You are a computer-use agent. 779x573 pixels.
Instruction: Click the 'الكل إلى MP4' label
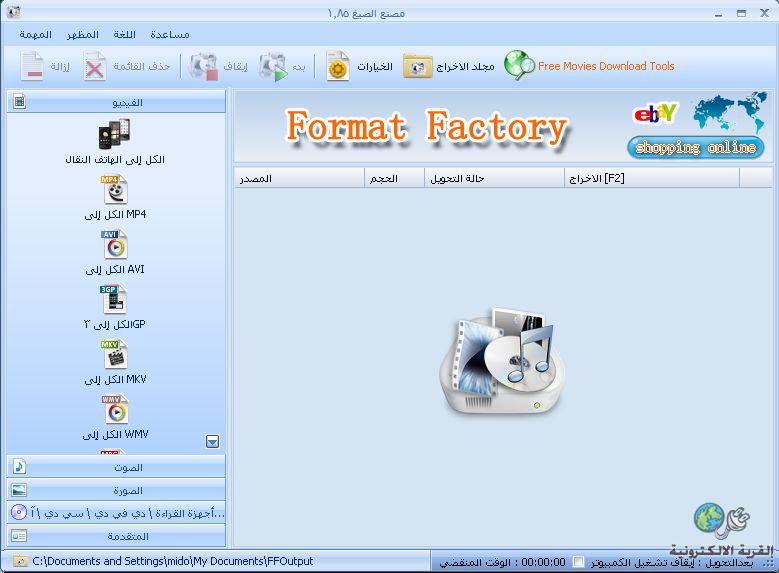coord(115,214)
